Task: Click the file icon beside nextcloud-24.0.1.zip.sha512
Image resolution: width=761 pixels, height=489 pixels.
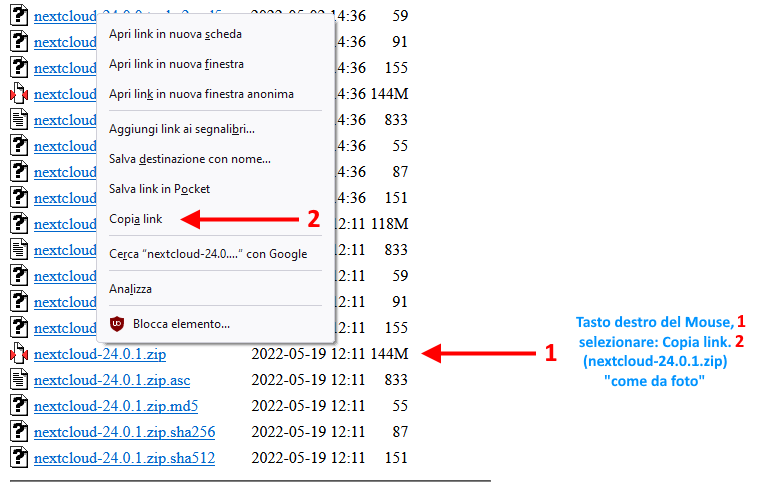Action: (17, 458)
